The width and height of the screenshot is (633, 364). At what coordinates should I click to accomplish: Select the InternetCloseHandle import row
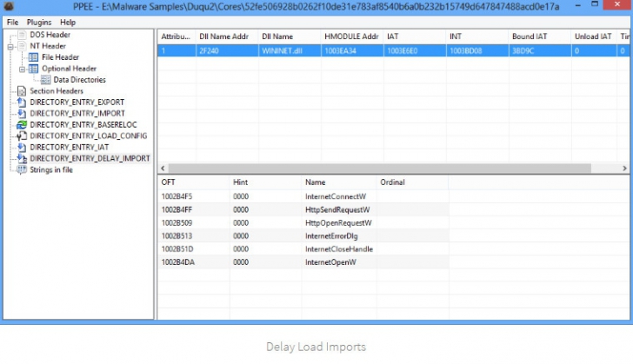303,249
